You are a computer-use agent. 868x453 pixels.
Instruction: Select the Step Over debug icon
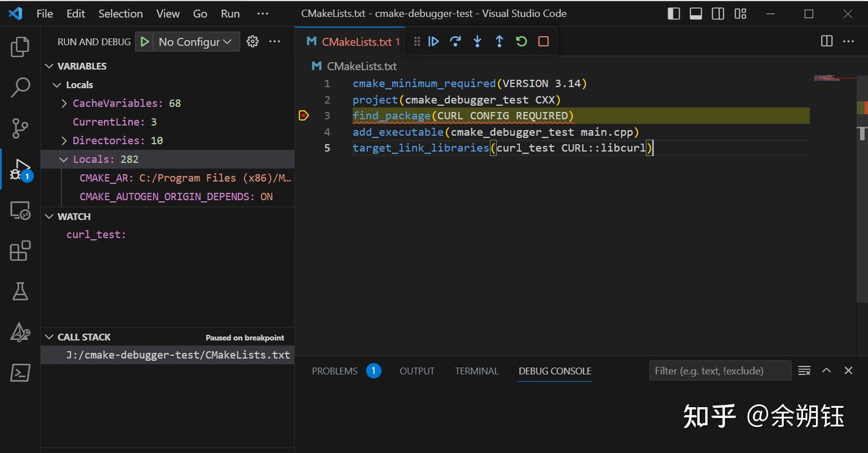455,41
